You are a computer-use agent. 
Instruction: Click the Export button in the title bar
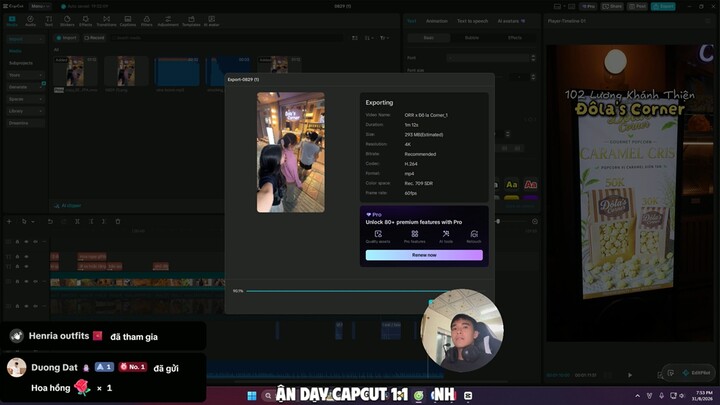point(663,6)
